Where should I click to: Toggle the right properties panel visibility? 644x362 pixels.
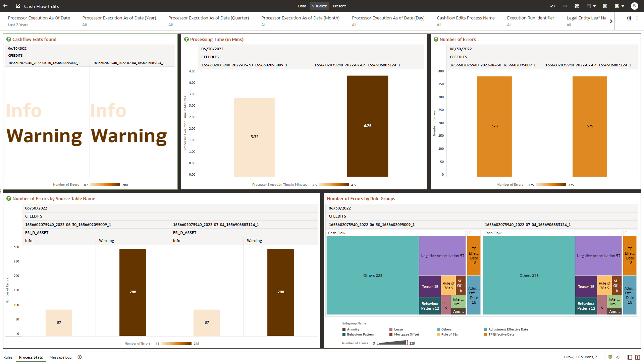point(638,357)
